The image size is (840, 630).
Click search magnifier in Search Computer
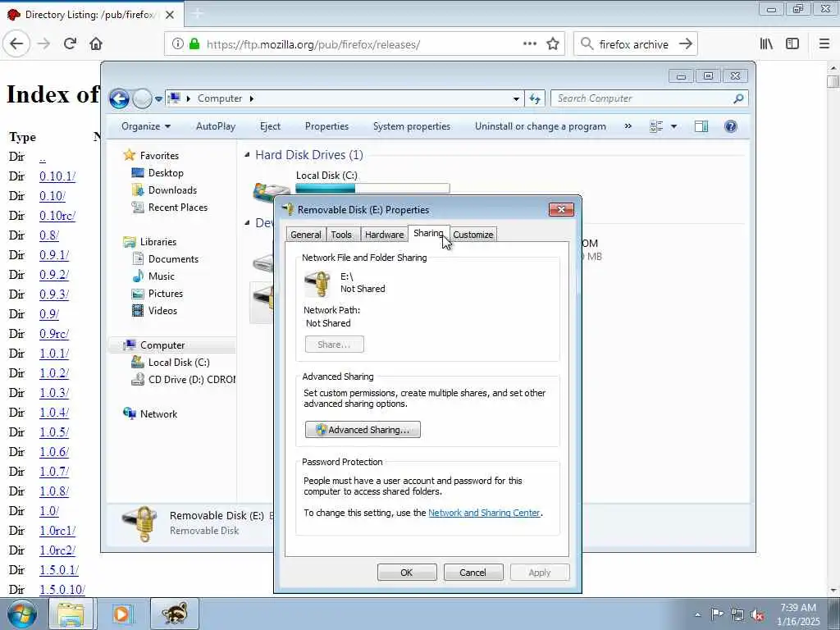click(x=738, y=98)
